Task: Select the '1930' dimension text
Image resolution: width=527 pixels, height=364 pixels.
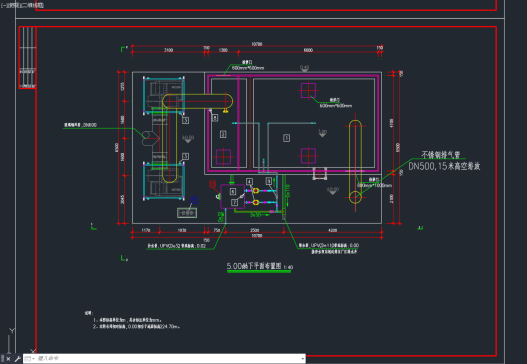Action: pos(182,230)
